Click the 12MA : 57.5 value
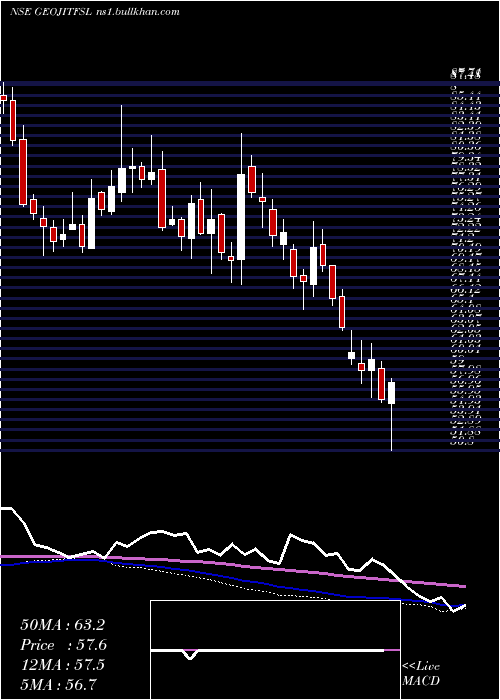 pyautogui.click(x=62, y=665)
